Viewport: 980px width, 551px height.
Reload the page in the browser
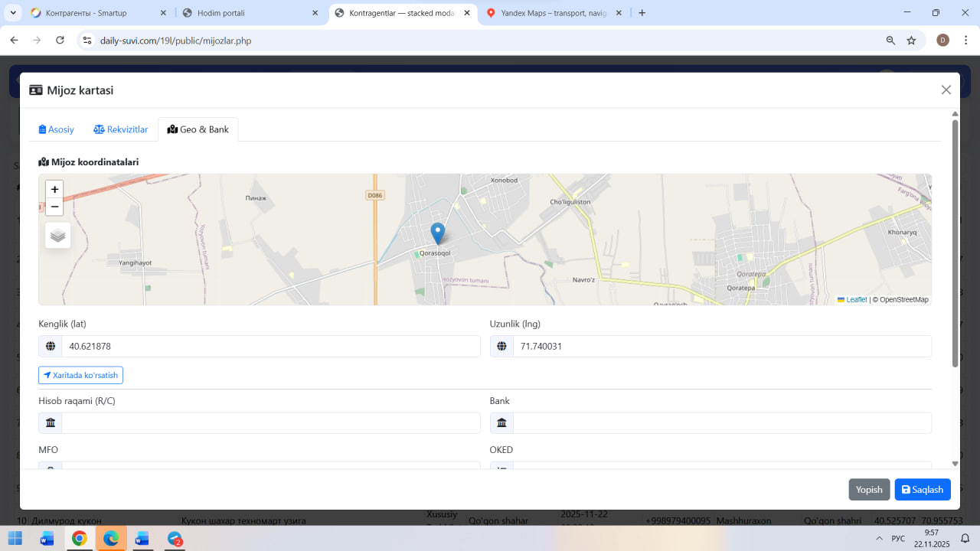coord(60,41)
